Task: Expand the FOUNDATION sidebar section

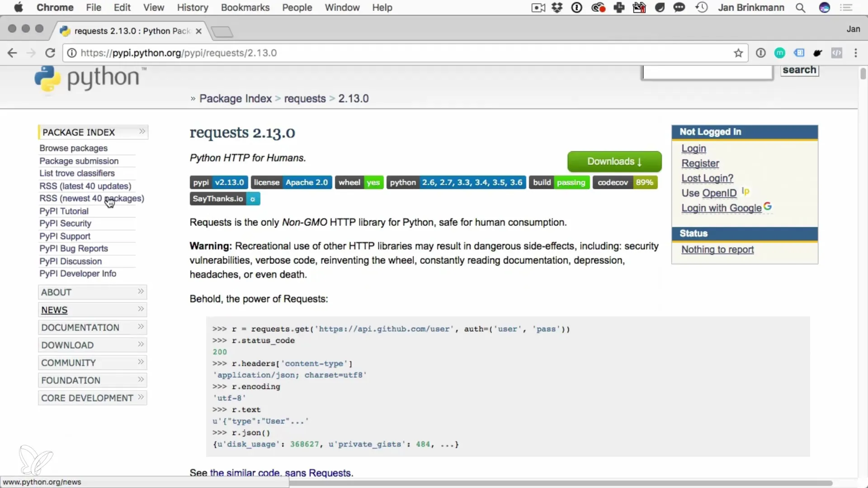Action: (x=93, y=380)
